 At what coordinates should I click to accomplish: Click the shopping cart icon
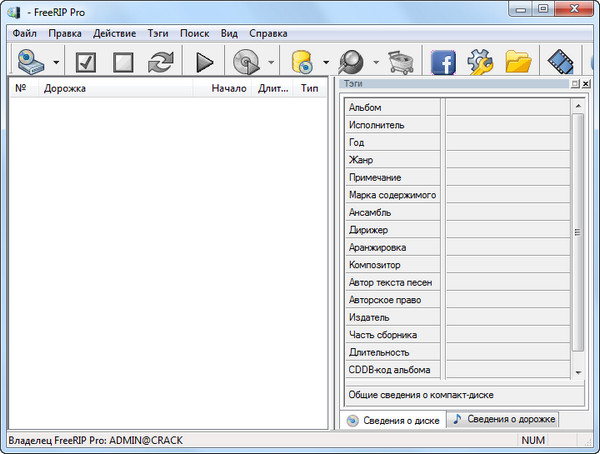400,62
